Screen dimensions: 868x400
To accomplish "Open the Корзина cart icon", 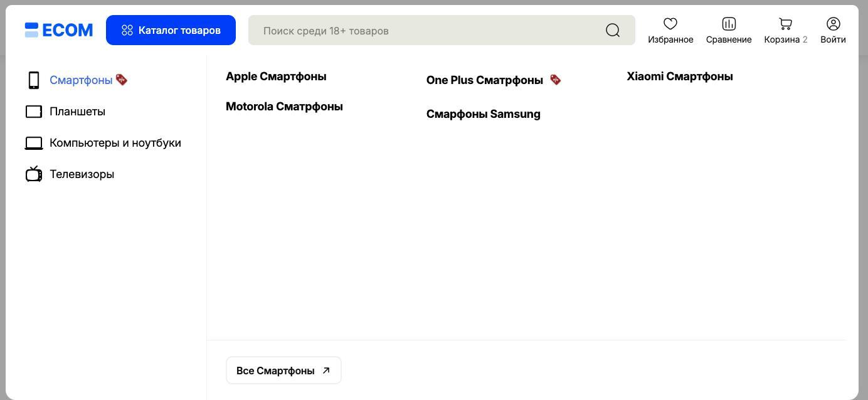I will click(x=785, y=24).
